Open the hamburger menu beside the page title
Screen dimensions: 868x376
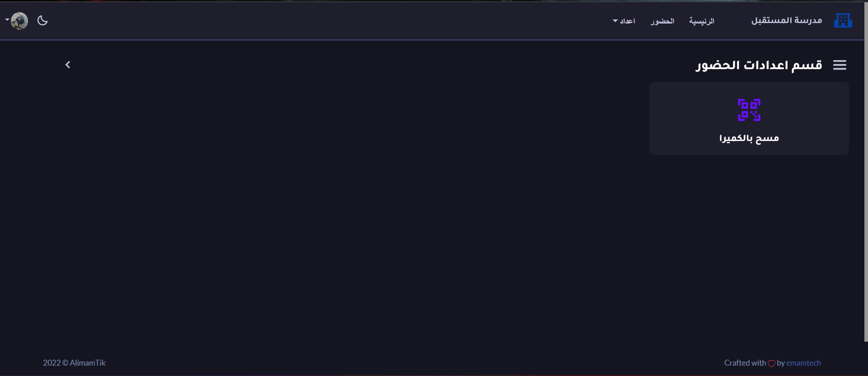click(840, 65)
